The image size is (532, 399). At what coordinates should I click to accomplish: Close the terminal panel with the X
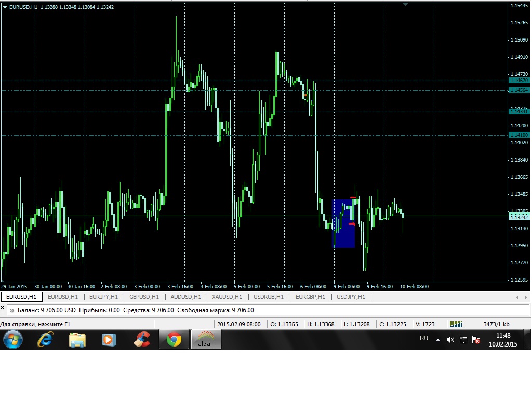pos(3,307)
